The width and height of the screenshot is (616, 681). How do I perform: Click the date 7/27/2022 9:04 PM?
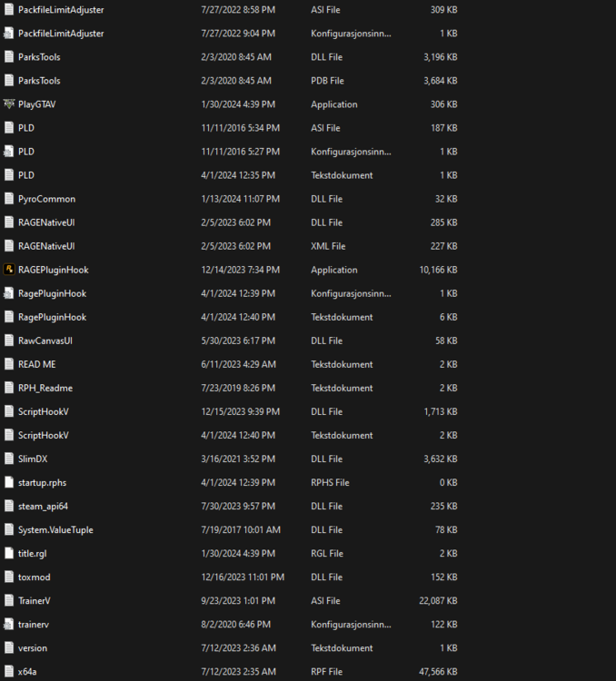(238, 34)
